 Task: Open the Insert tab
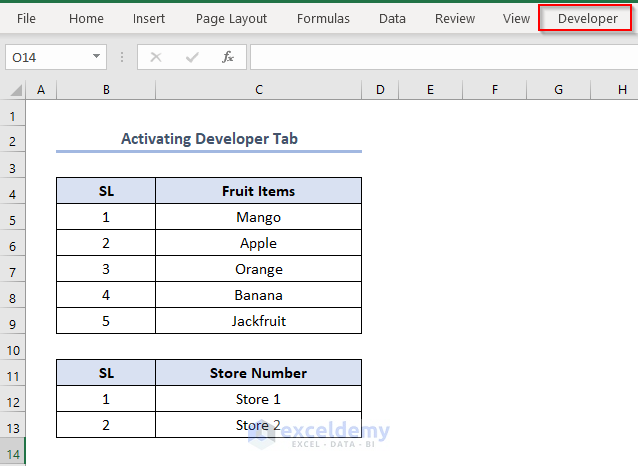click(149, 18)
